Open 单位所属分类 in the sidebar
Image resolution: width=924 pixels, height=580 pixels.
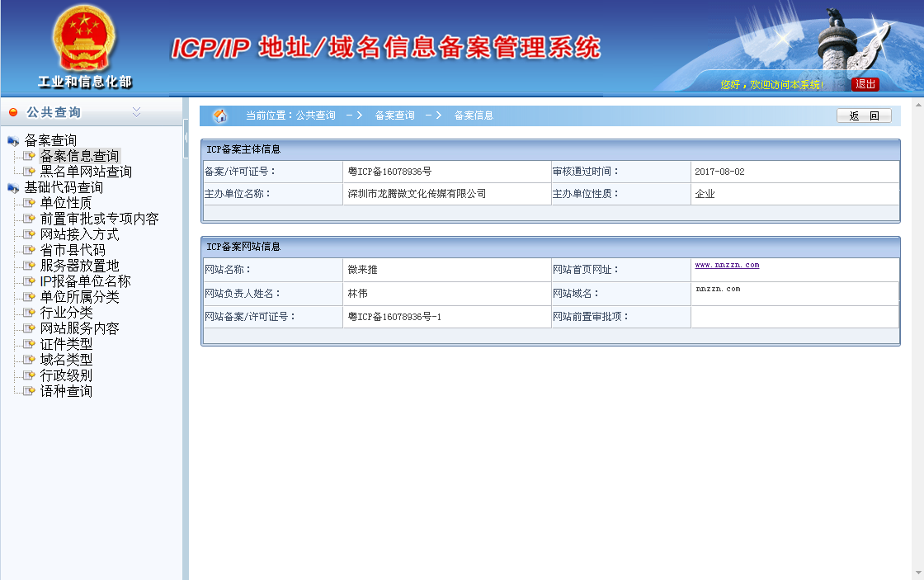[79, 297]
